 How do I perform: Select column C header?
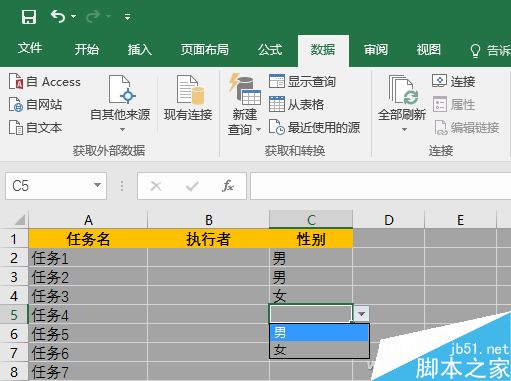pos(311,220)
